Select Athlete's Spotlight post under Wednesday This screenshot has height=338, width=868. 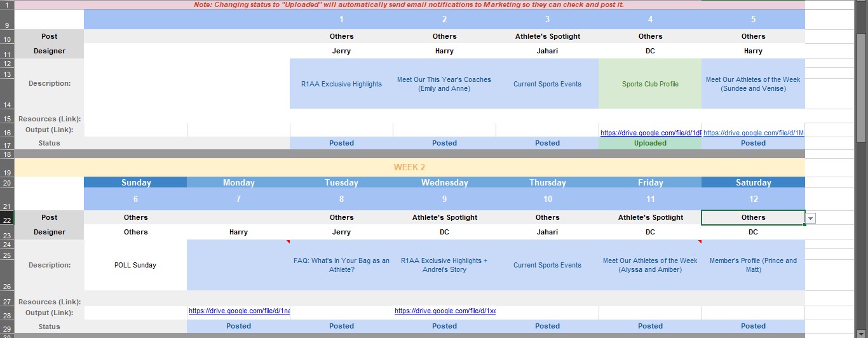pyautogui.click(x=445, y=217)
